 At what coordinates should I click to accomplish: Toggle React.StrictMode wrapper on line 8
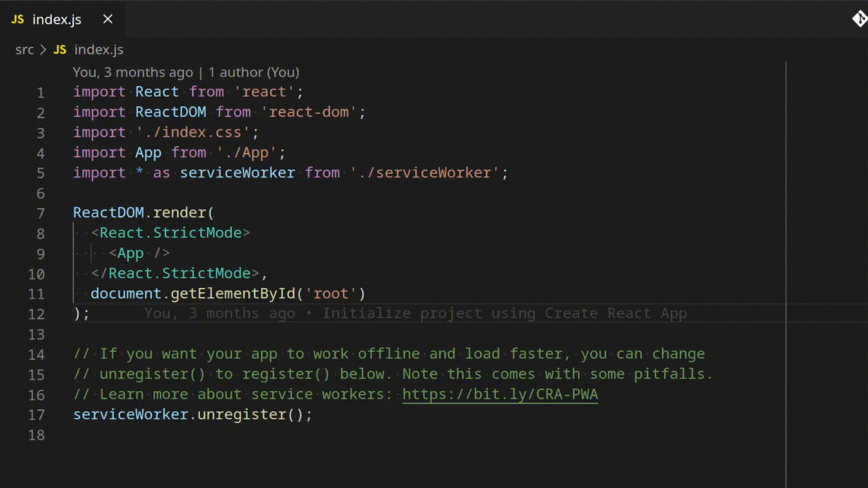170,232
